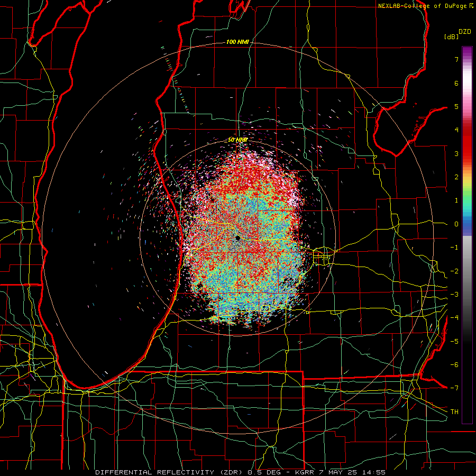The height and width of the screenshot is (476, 476).
Task: Click the 100 NMI range ring label
Action: point(237,42)
